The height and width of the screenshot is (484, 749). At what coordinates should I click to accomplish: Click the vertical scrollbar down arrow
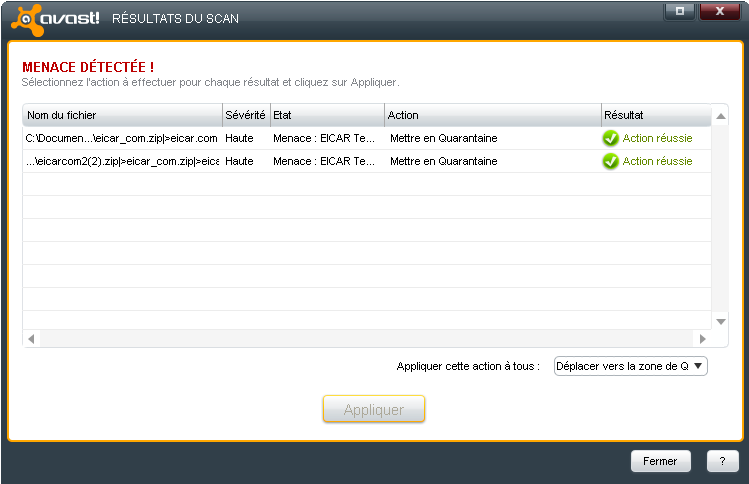coord(721,322)
